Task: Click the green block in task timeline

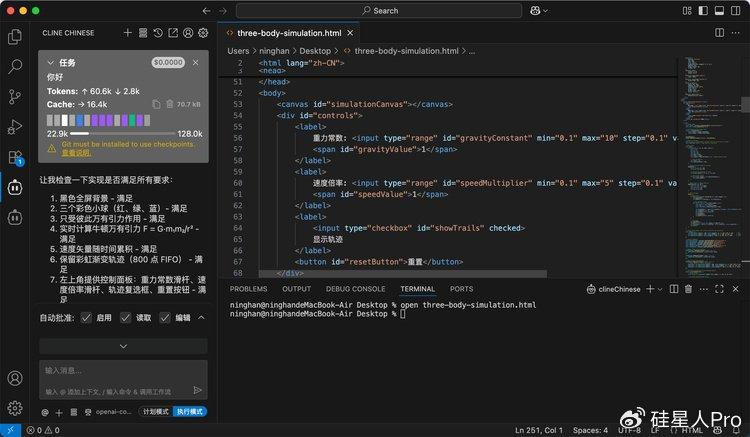Action: pos(132,120)
